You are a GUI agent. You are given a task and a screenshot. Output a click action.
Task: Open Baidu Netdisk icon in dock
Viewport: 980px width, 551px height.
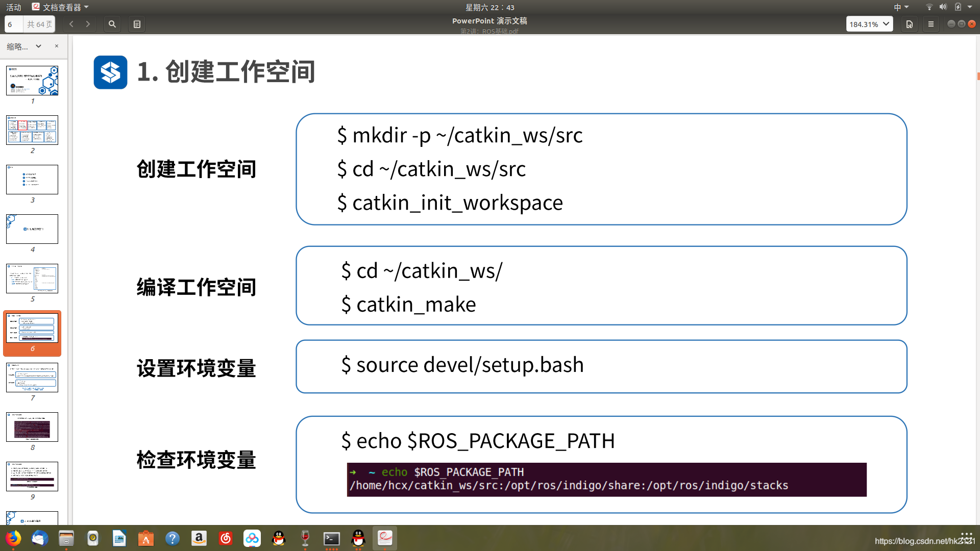[252, 538]
